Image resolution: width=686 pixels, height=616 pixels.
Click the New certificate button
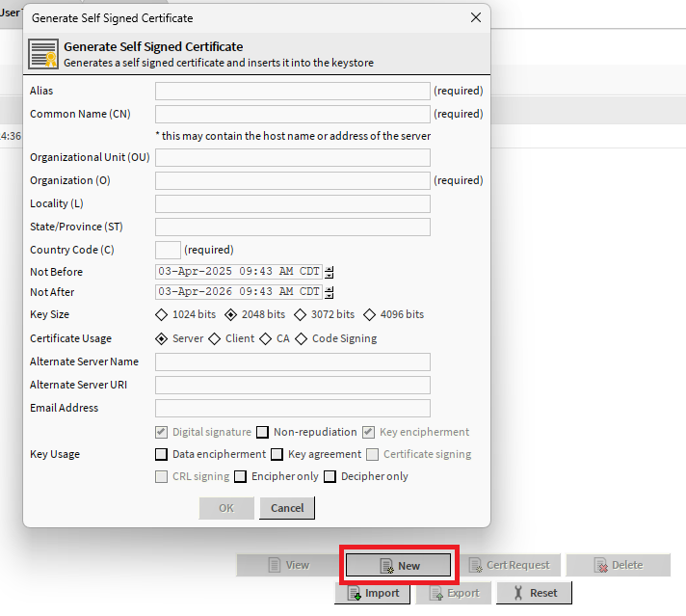point(398,566)
